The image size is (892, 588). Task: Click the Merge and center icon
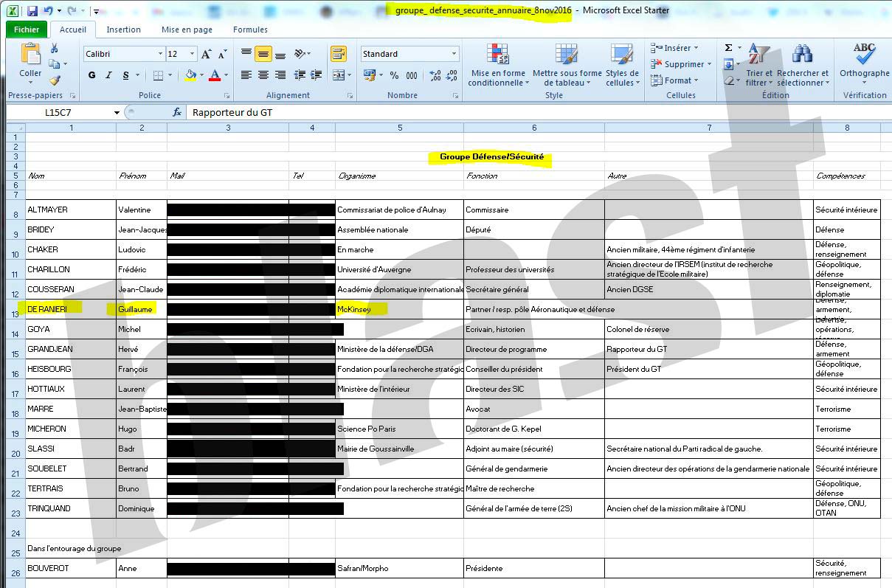tap(338, 75)
